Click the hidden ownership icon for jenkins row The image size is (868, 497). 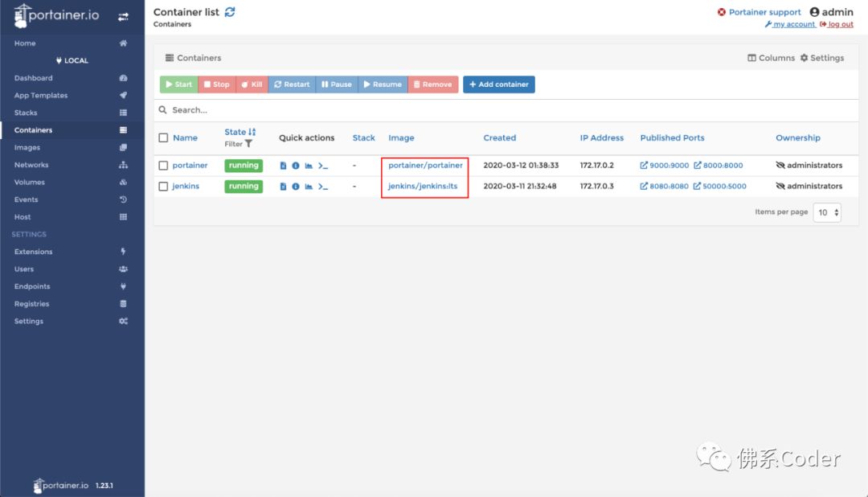(780, 186)
